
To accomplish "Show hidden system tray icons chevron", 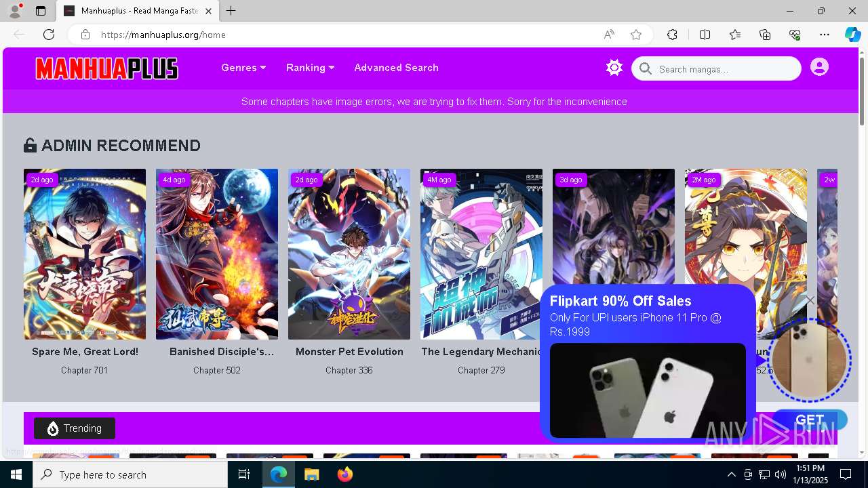I will coord(731,474).
